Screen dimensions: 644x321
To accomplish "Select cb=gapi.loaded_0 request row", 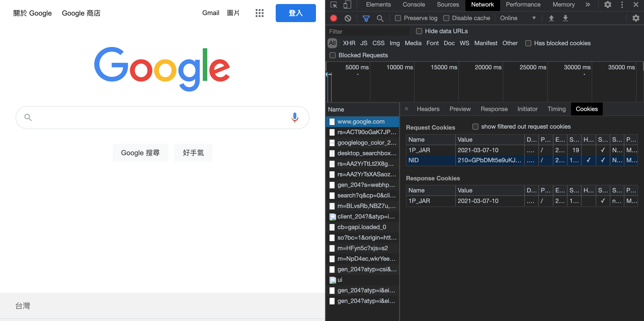I will tap(363, 227).
